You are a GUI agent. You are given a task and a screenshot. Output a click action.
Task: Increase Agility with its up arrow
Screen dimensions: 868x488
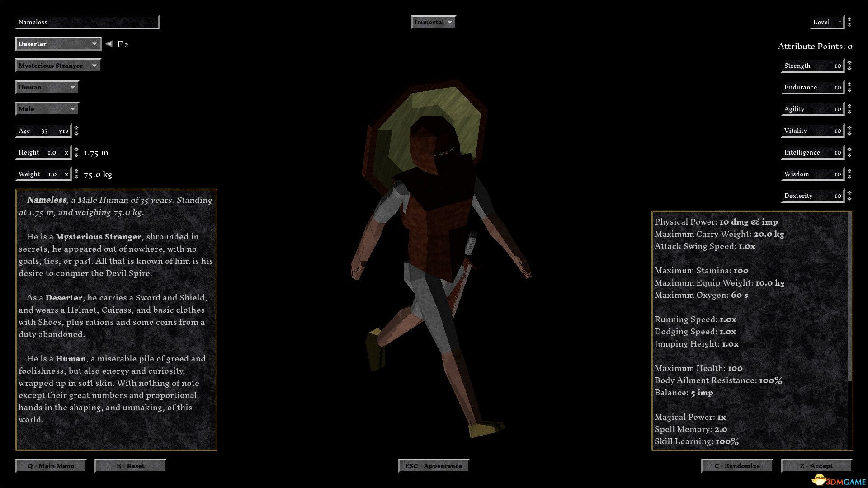pyautogui.click(x=849, y=106)
